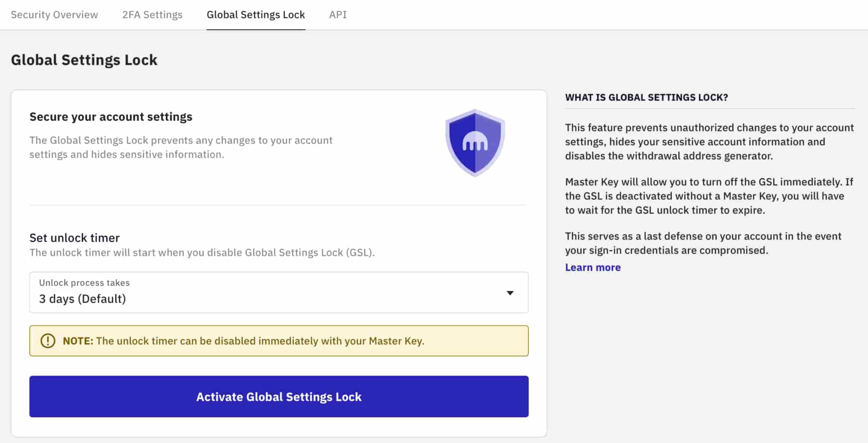This screenshot has height=443, width=868.
Task: Click the 'Set unlock timer' section title
Action: (x=75, y=238)
